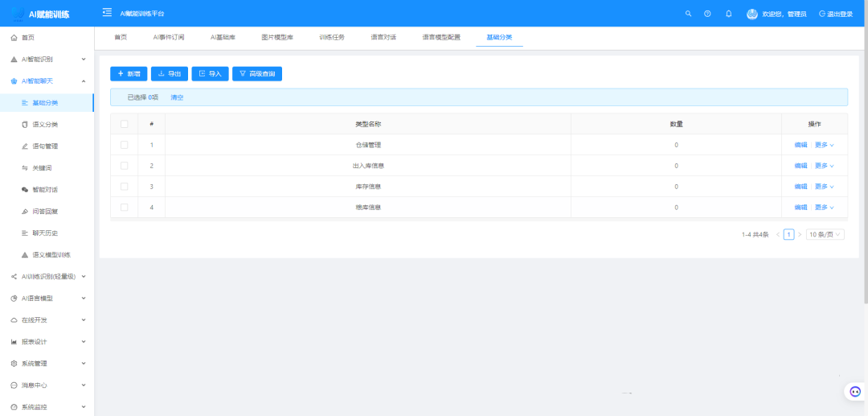Check the box for the 仓储管理 row
868x416 pixels.
(x=124, y=145)
